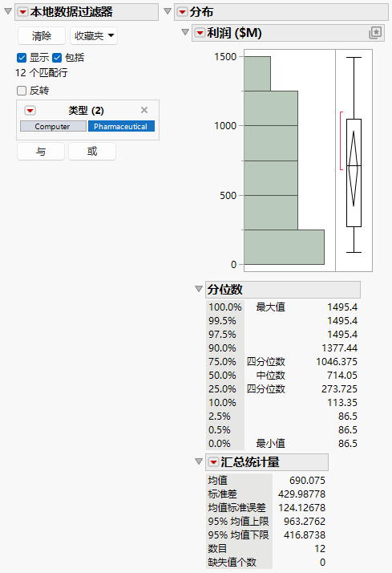Viewport: 392px width, 573px height.
Task: Collapse the 分位数 table
Action: pos(199,289)
